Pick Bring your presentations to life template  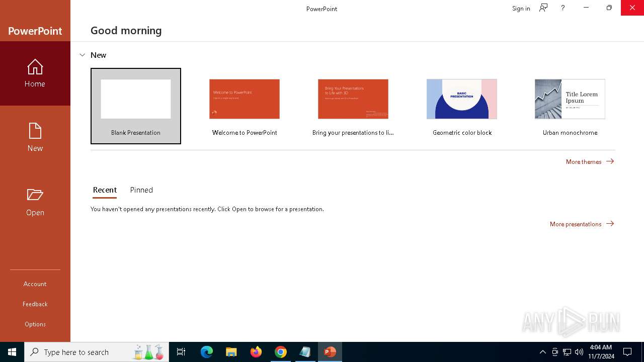[x=353, y=106]
